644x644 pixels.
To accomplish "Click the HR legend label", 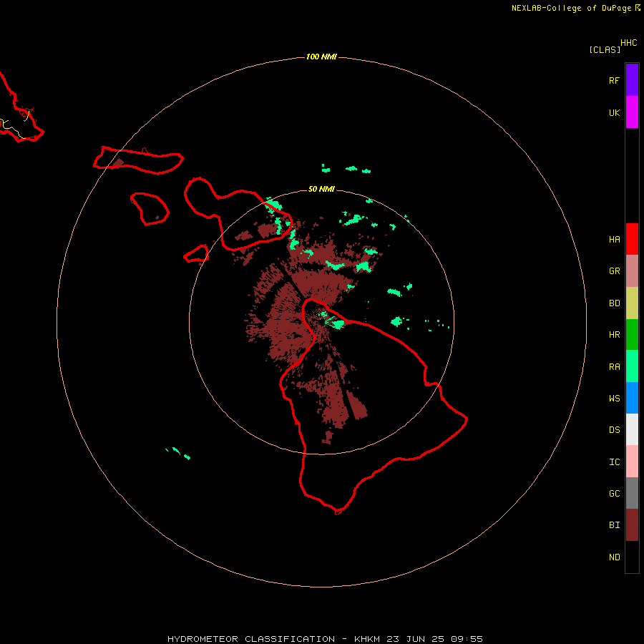I will [x=614, y=335].
